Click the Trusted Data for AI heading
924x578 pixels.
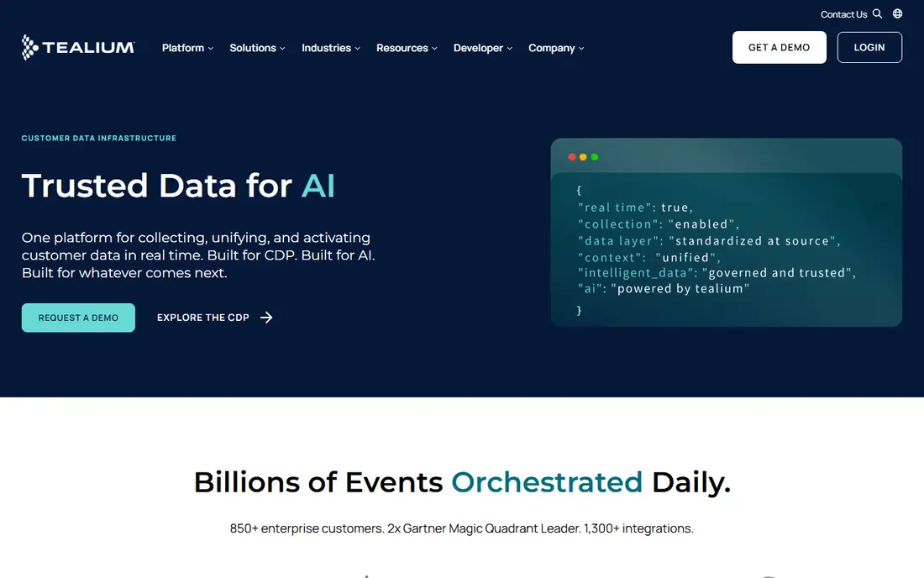pos(178,186)
